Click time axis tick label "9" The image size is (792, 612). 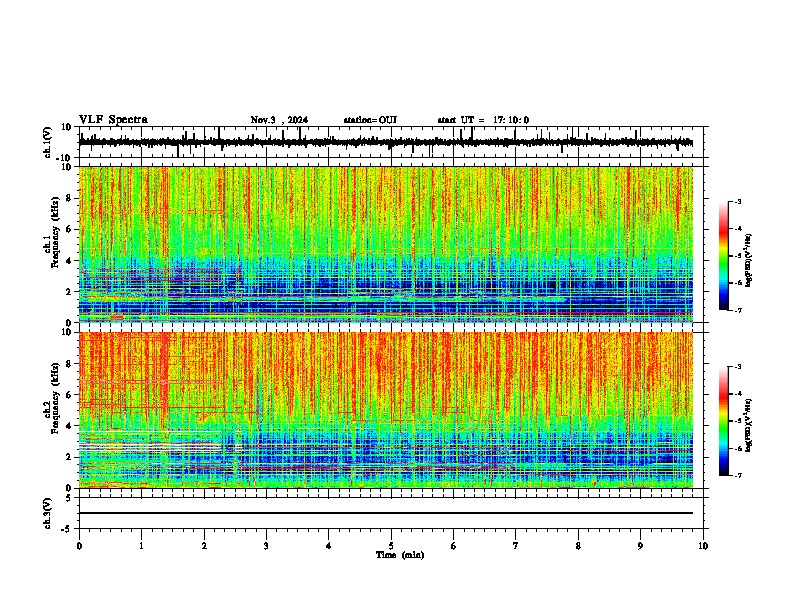tap(640, 546)
